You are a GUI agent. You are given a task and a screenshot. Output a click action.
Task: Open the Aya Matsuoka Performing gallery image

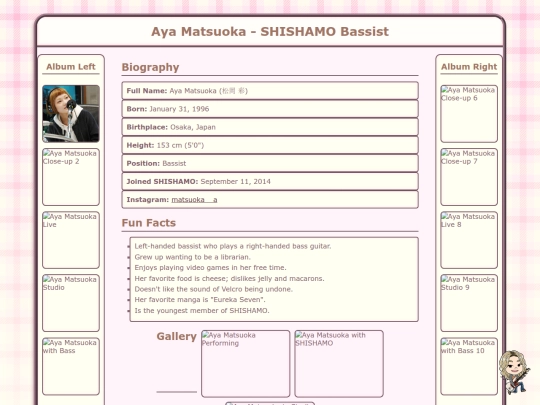coord(246,364)
